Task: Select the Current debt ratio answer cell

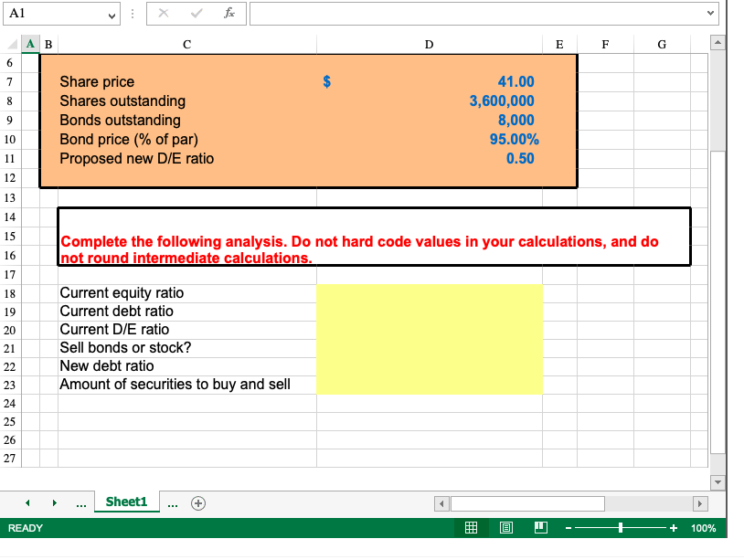Action: coord(430,312)
